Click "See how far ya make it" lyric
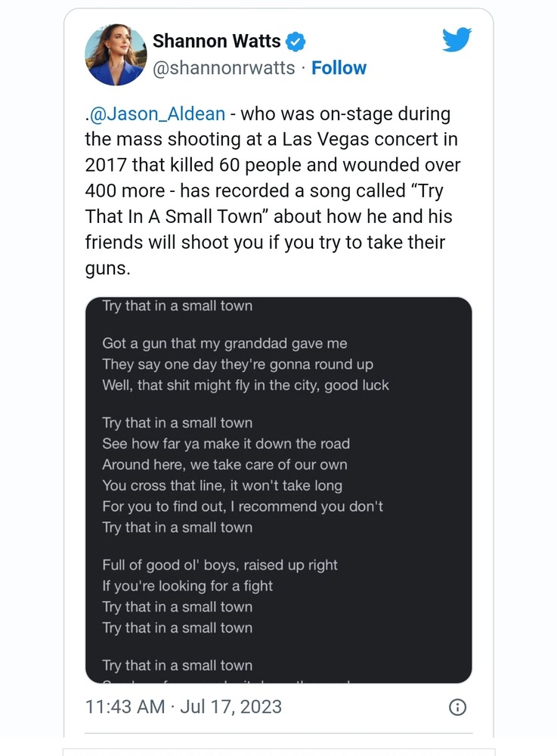This screenshot has width=557, height=756. (226, 444)
